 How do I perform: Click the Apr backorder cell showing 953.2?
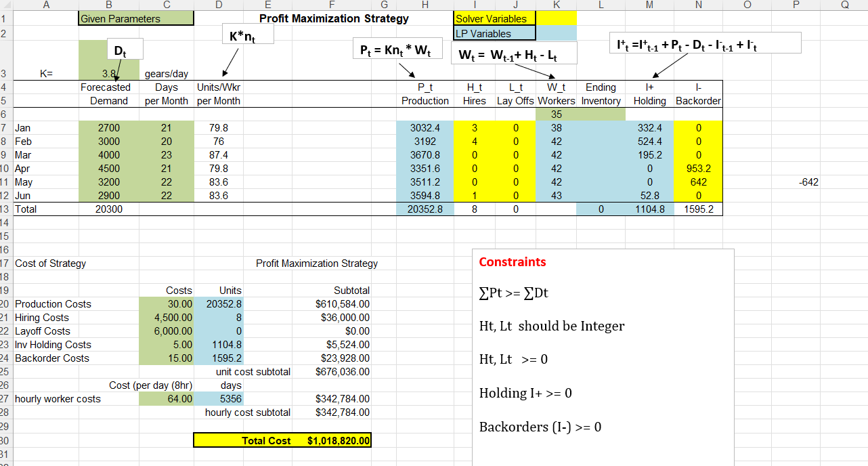click(x=698, y=169)
